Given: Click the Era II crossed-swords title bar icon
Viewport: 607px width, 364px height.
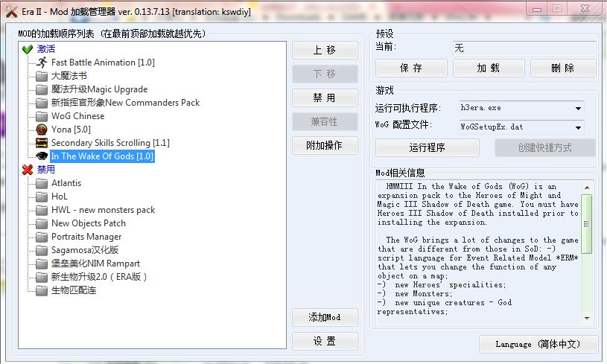Looking at the screenshot, I should pos(11,12).
